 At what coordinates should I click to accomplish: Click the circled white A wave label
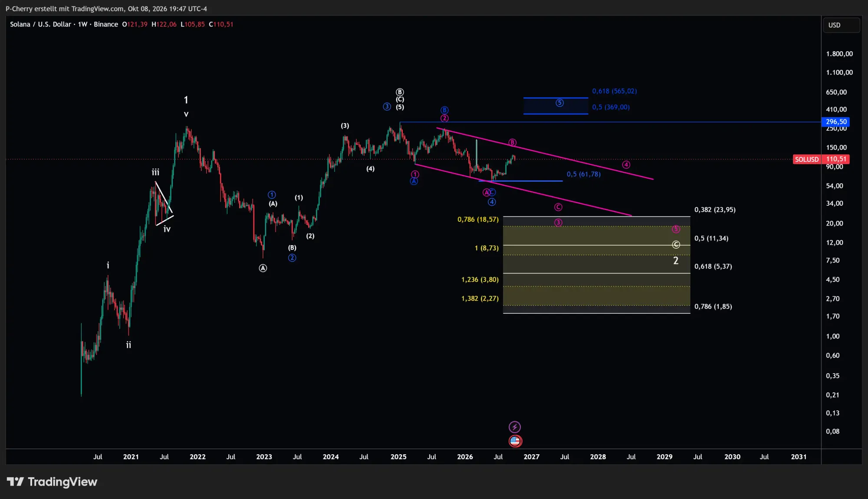(263, 268)
